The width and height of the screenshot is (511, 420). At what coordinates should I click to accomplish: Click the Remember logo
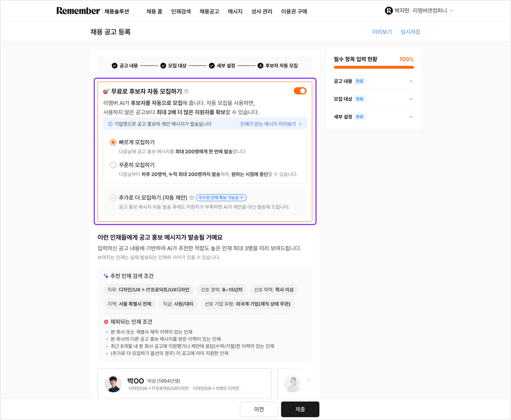pos(78,11)
